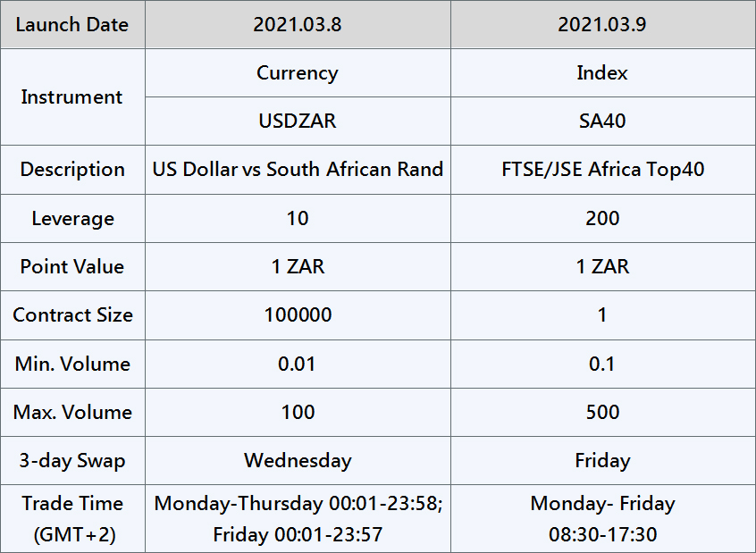Select the 500 maximum volume cell
Screen dimensions: 756x553
(602, 412)
